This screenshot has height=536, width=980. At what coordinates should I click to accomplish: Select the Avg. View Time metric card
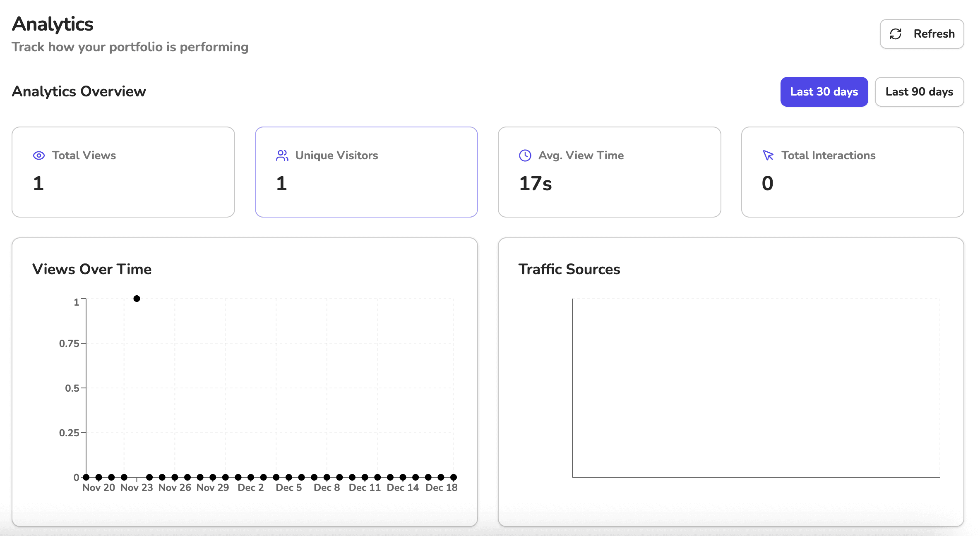click(609, 172)
